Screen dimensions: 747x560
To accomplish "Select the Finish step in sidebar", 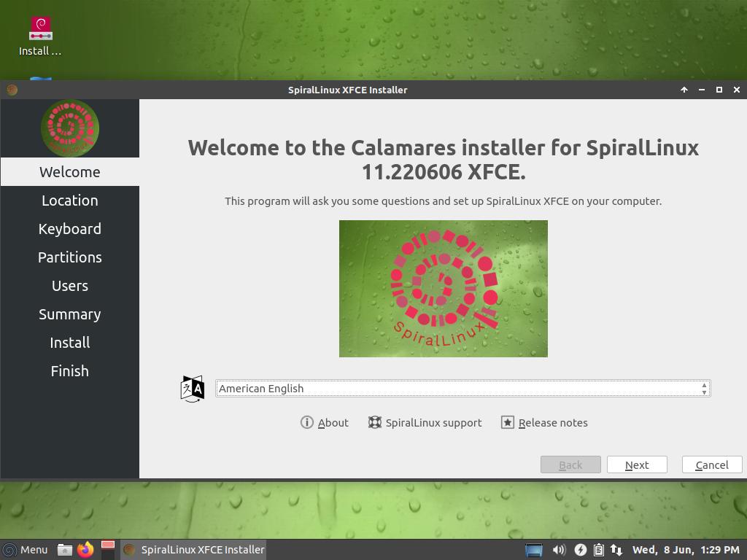I will pos(70,371).
